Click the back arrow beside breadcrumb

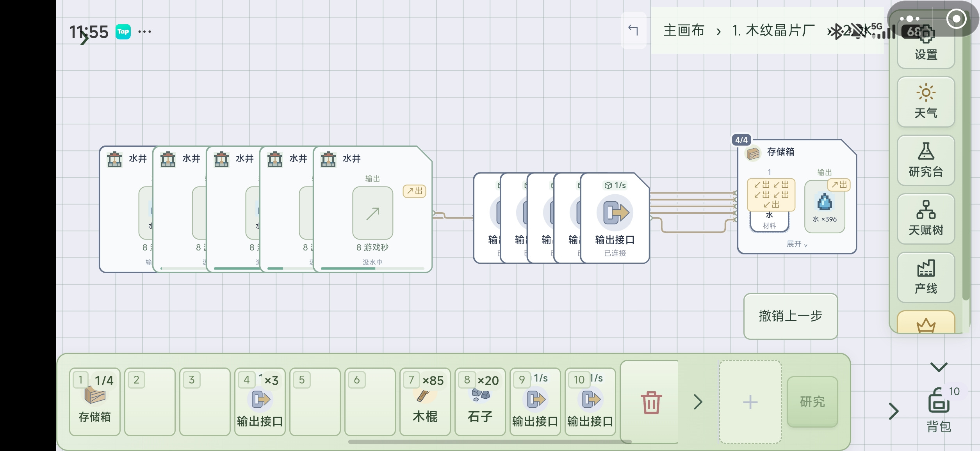(x=633, y=30)
